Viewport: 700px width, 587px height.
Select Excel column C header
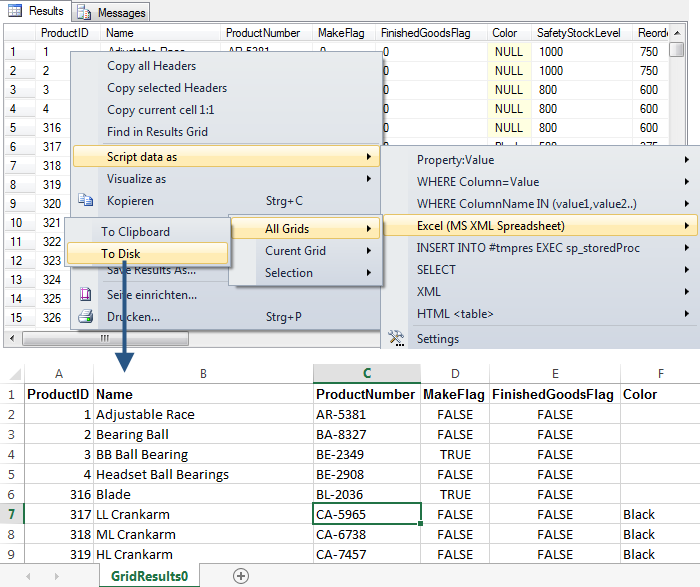click(367, 374)
